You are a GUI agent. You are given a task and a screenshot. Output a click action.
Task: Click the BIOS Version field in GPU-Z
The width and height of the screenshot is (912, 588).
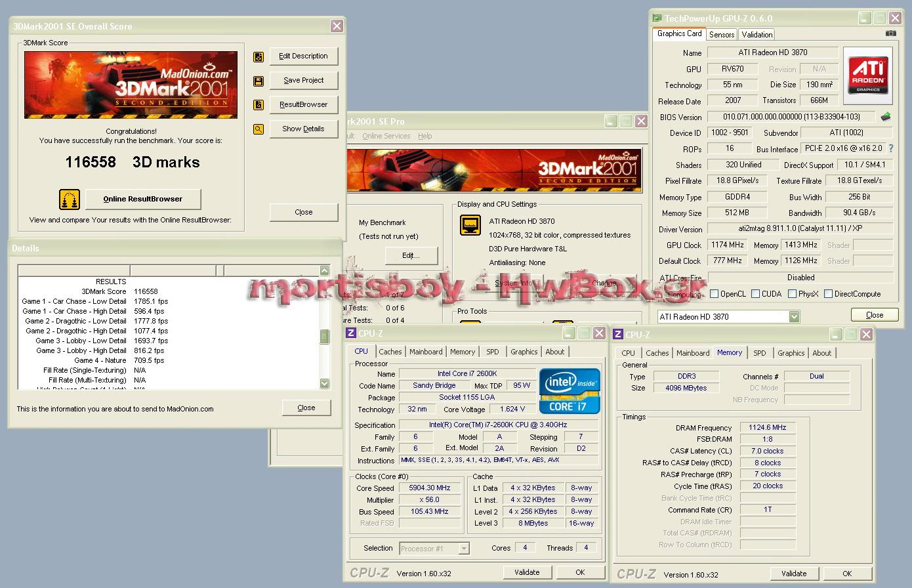[x=791, y=117]
